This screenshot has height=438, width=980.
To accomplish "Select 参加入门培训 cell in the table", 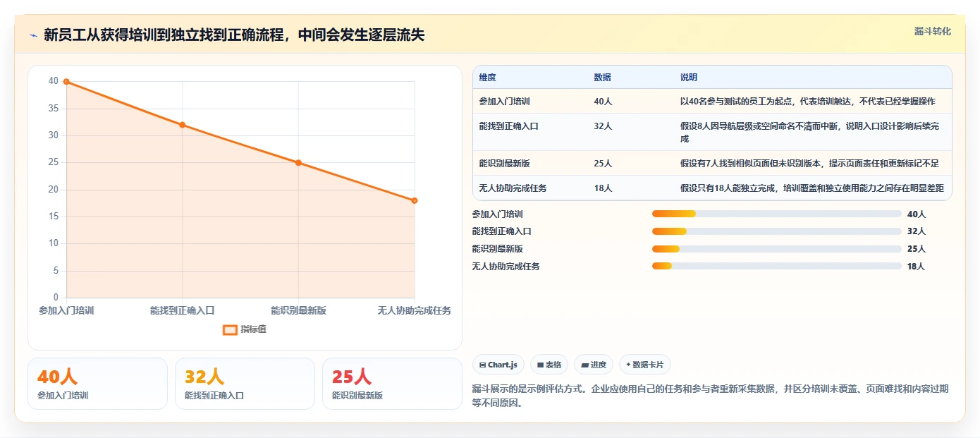I will pyautogui.click(x=529, y=102).
